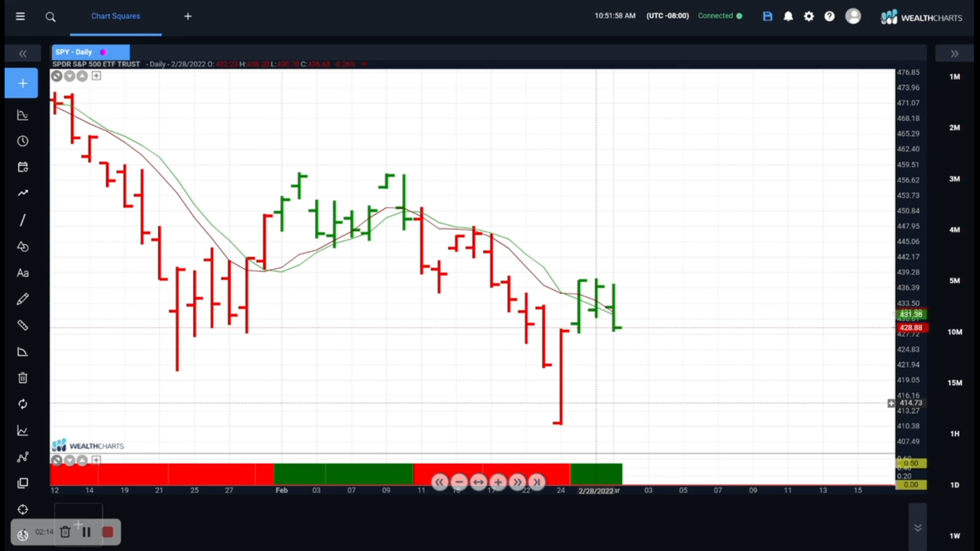Expand more timeframes with the double-down chevron
The width and height of the screenshot is (980, 551).
pyautogui.click(x=917, y=528)
